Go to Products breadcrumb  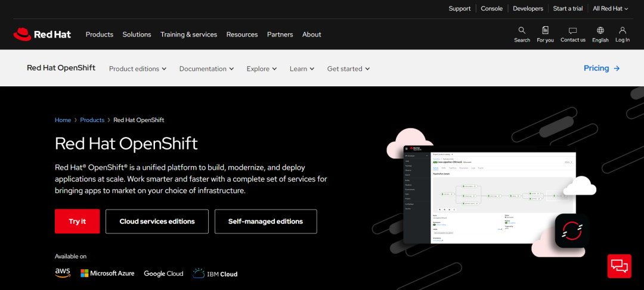coord(92,120)
